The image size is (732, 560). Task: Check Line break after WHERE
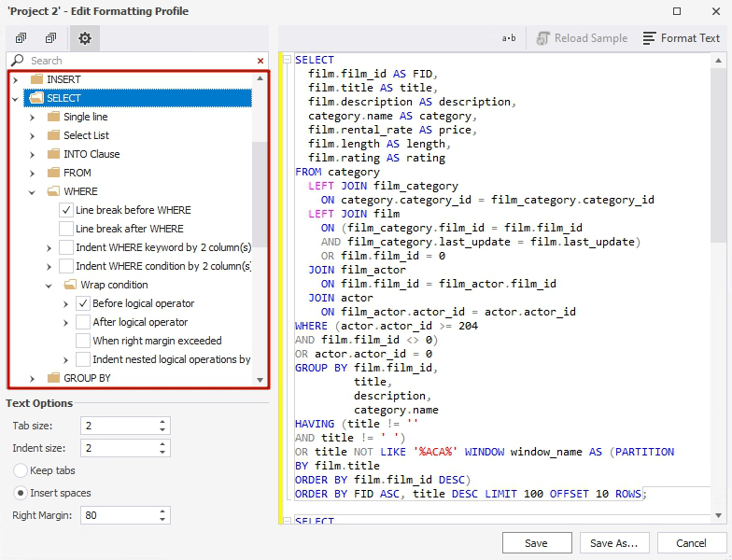click(65, 229)
